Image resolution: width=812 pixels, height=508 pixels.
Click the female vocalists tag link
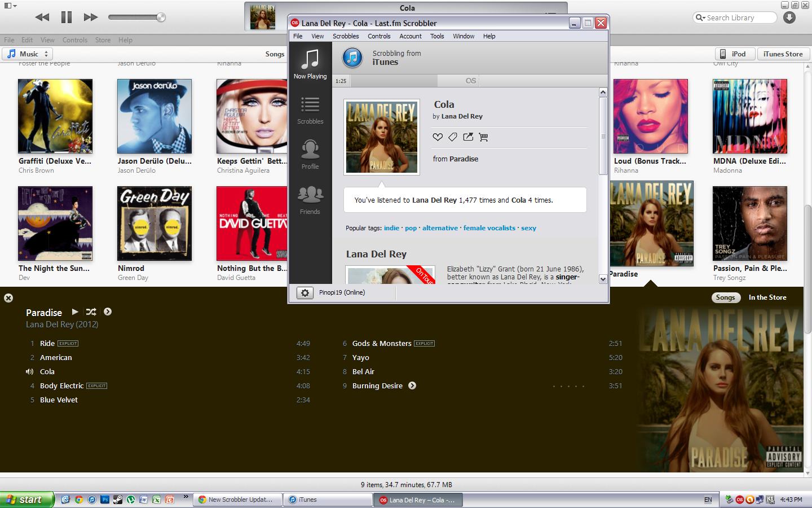[x=489, y=228]
